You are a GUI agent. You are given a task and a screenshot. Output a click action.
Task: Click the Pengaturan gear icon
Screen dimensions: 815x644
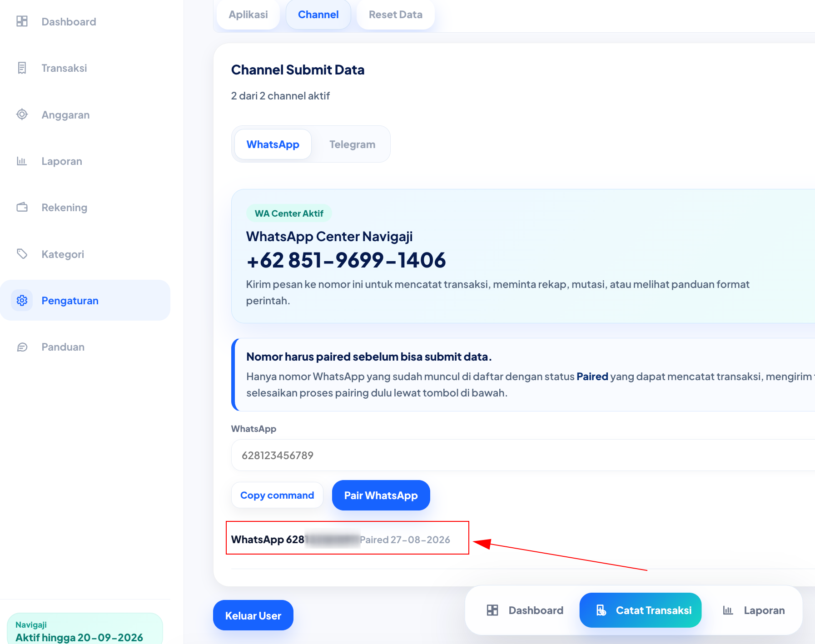coord(22,300)
